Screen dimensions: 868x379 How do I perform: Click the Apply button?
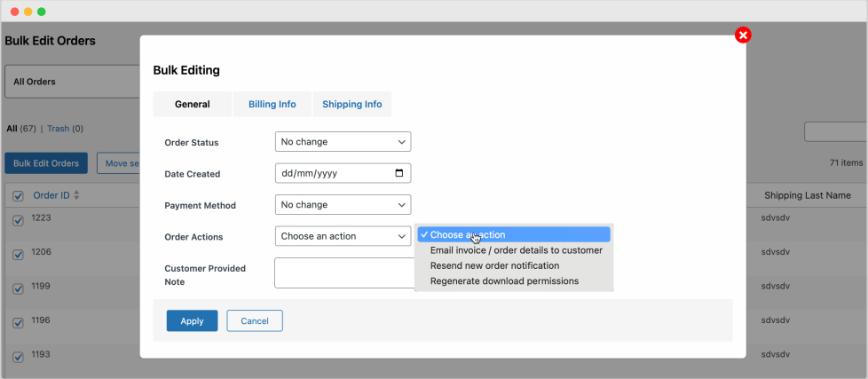(x=192, y=320)
